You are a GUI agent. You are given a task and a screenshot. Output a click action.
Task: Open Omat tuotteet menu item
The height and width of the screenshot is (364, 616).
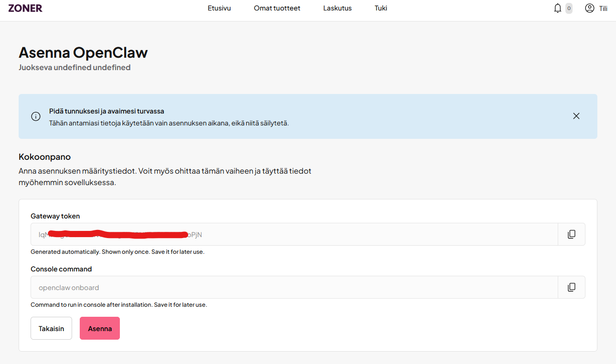[277, 8]
